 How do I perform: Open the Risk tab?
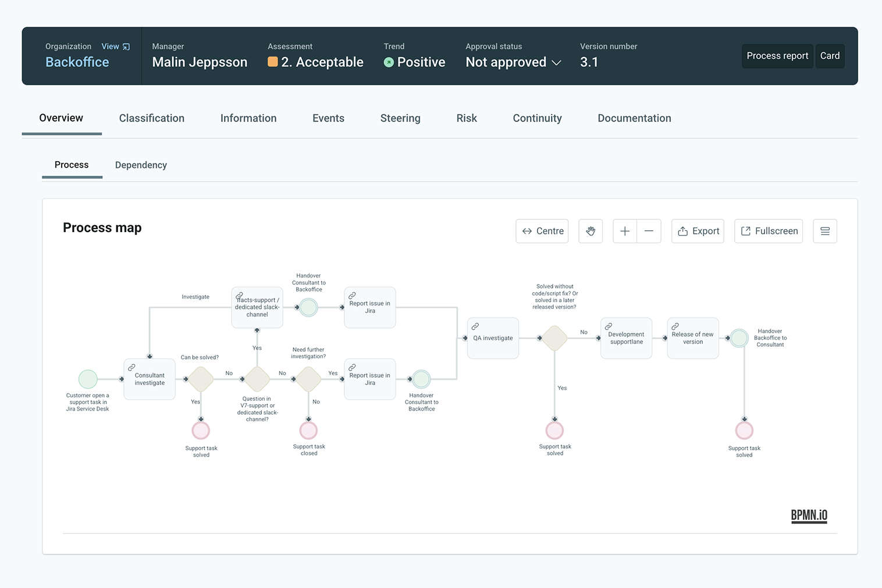pos(466,118)
